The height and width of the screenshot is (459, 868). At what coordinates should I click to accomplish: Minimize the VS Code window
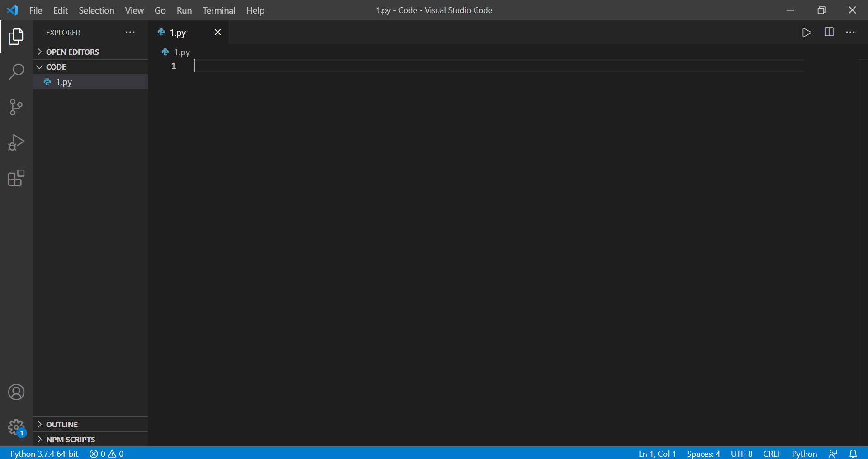(790, 10)
